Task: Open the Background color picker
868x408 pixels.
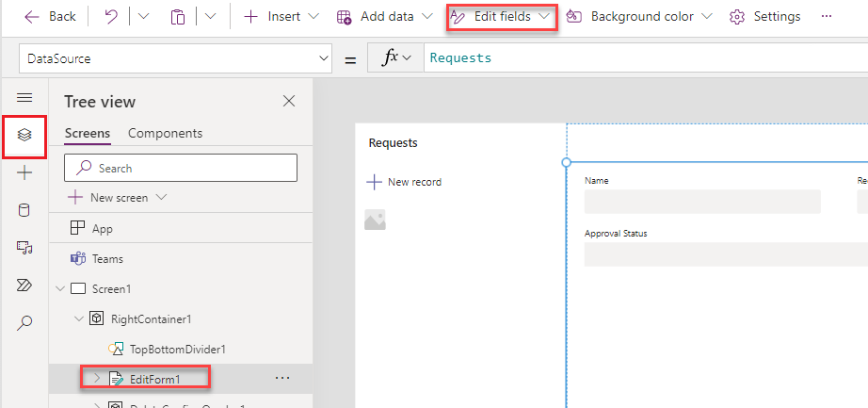Action: pos(639,17)
